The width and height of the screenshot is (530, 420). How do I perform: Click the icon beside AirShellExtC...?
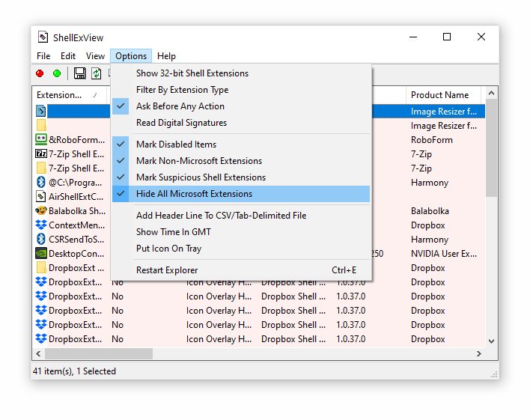pyautogui.click(x=41, y=196)
